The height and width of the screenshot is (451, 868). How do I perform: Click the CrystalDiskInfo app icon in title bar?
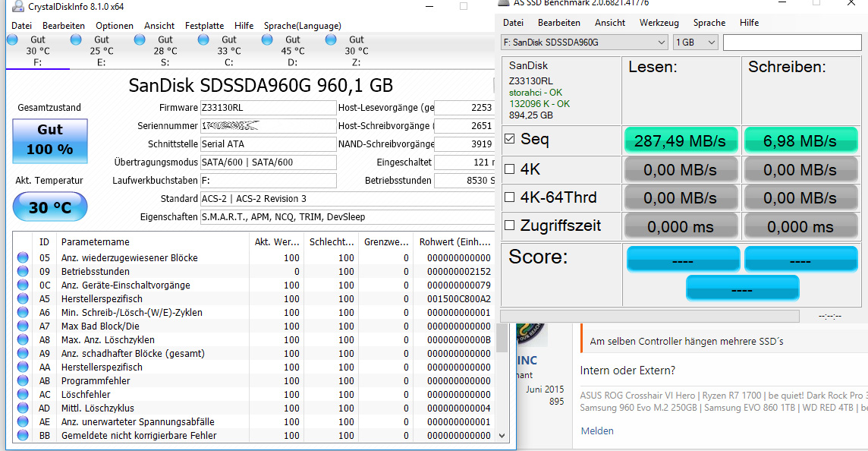[x=18, y=6]
